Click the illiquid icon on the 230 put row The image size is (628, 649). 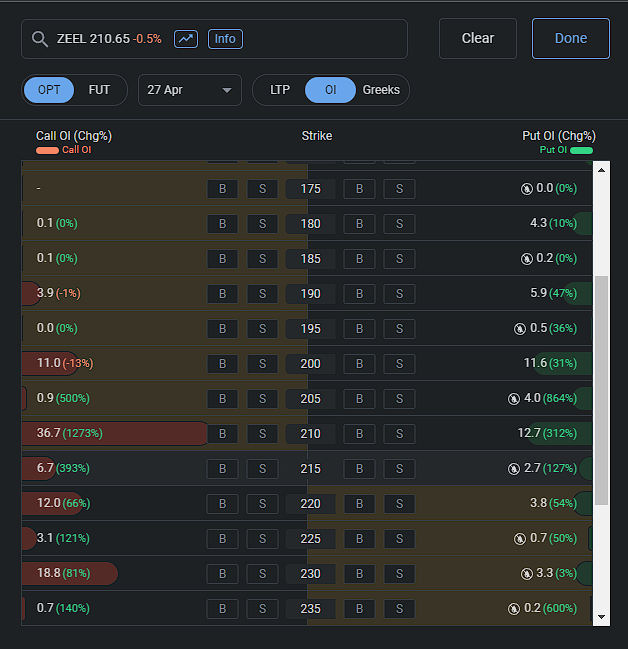(x=526, y=574)
